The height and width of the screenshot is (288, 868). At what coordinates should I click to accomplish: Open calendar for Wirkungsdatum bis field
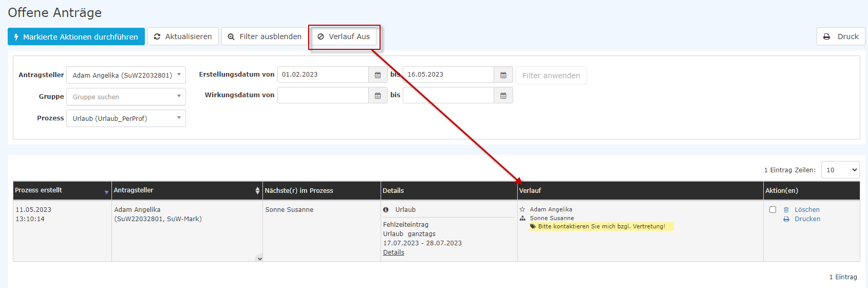pos(503,96)
